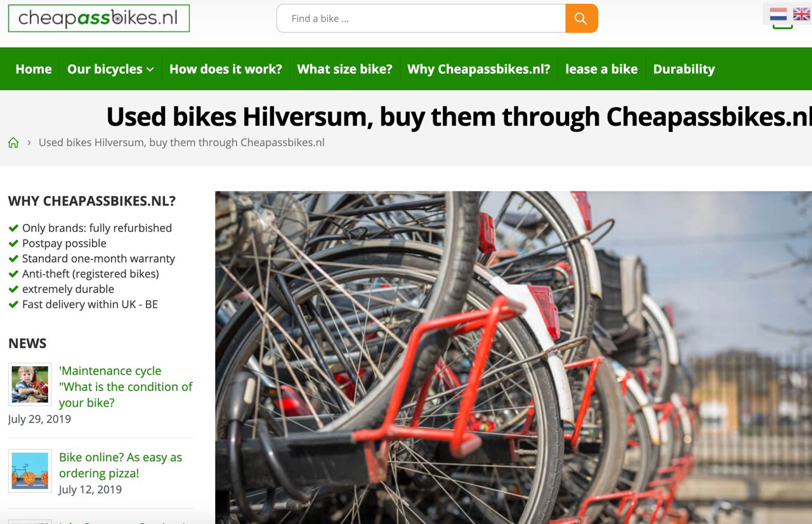The height and width of the screenshot is (524, 812).
Task: Select lease a bike in navigation
Action: click(601, 69)
